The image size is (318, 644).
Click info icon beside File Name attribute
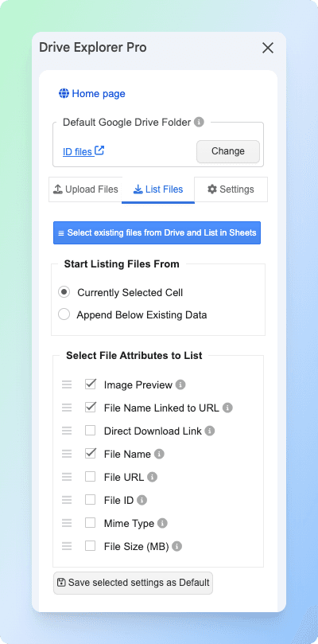(x=159, y=454)
